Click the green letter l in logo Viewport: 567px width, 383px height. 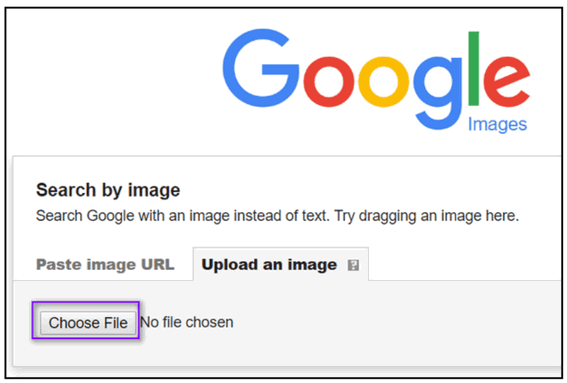pyautogui.click(x=474, y=68)
